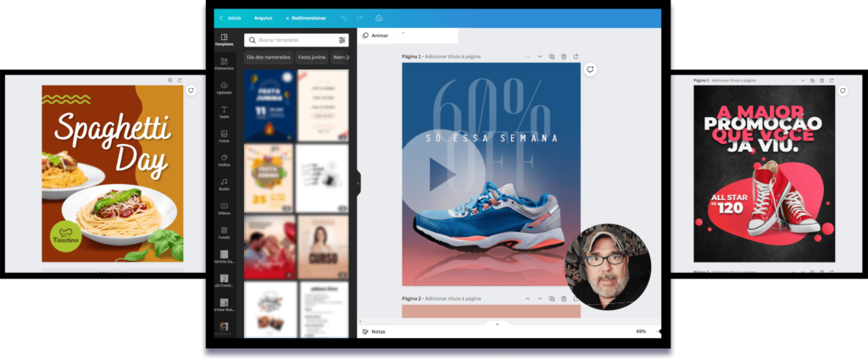Open the Uploads panel
868x360 pixels.
coord(224,88)
